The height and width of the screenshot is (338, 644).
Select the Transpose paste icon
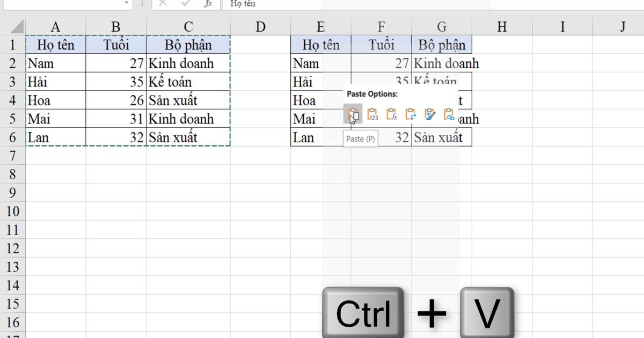point(411,114)
